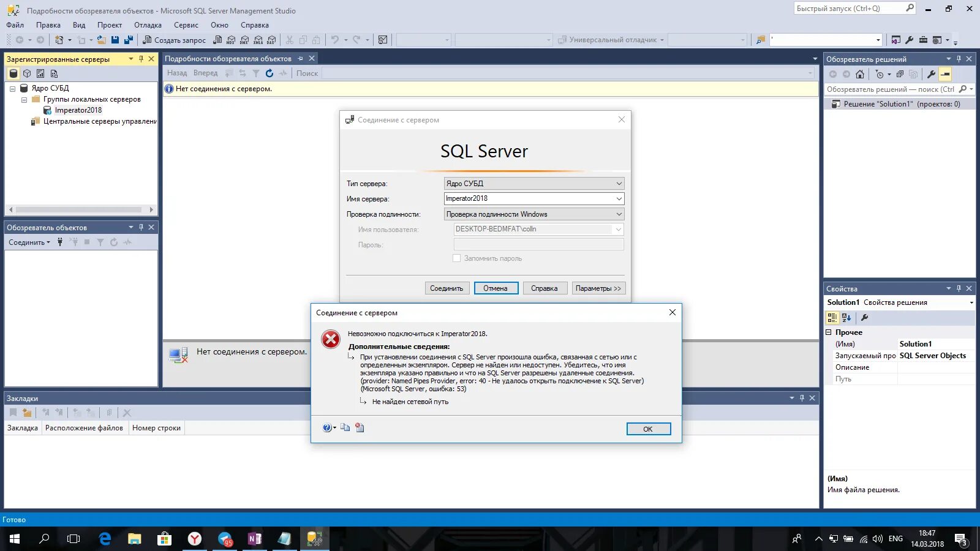
Task: Click the new bookmark folder icon
Action: click(27, 413)
